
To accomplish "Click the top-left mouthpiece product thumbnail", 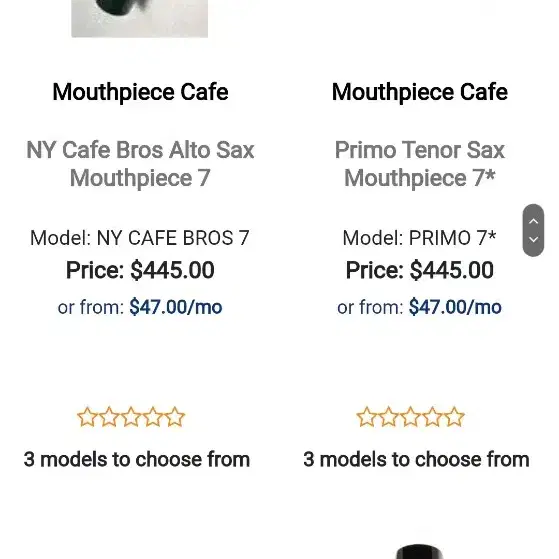I will click(x=139, y=19).
